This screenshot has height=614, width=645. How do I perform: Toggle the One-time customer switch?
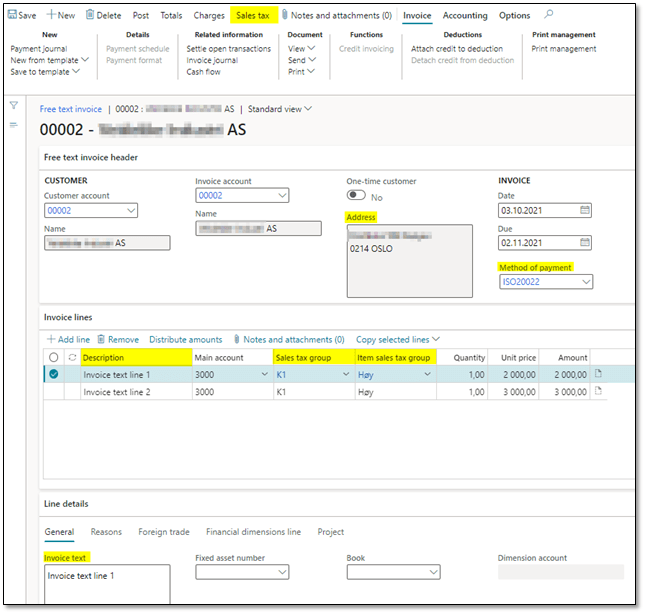(357, 197)
